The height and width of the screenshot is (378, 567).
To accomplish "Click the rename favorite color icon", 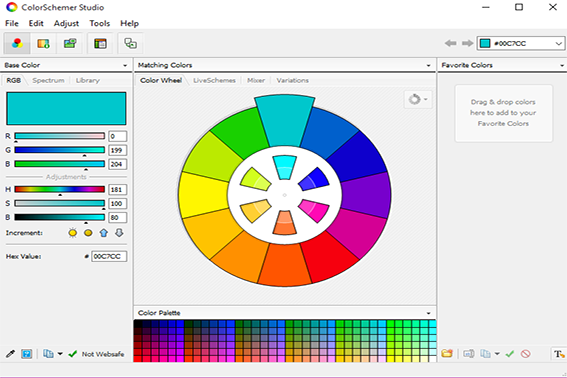I will point(469,354).
